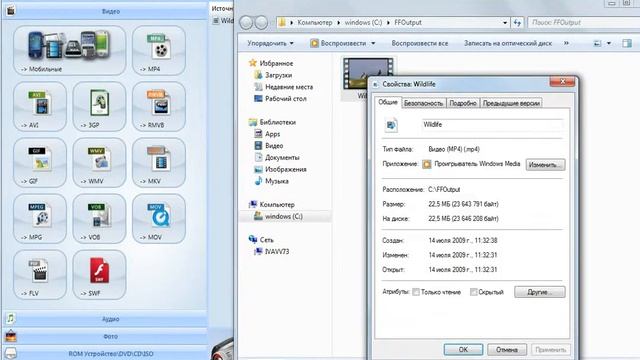Close the Свойства: Wildlife dialog

click(x=562, y=82)
